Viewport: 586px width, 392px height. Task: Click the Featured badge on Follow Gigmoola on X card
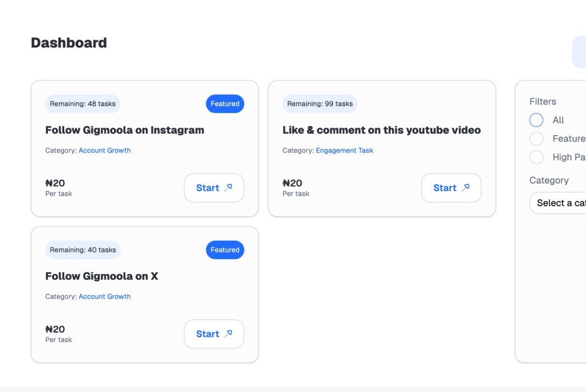[x=225, y=250]
